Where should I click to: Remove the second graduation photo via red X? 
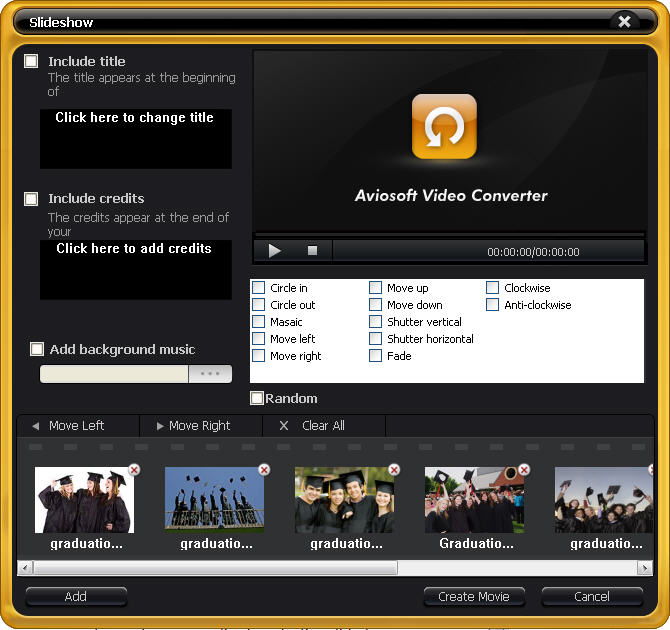pos(264,470)
